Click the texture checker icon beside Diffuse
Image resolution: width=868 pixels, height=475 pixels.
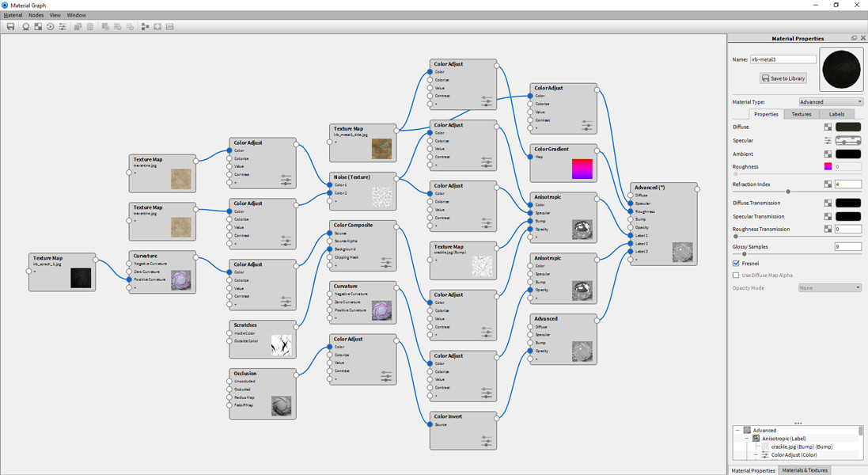pyautogui.click(x=828, y=127)
